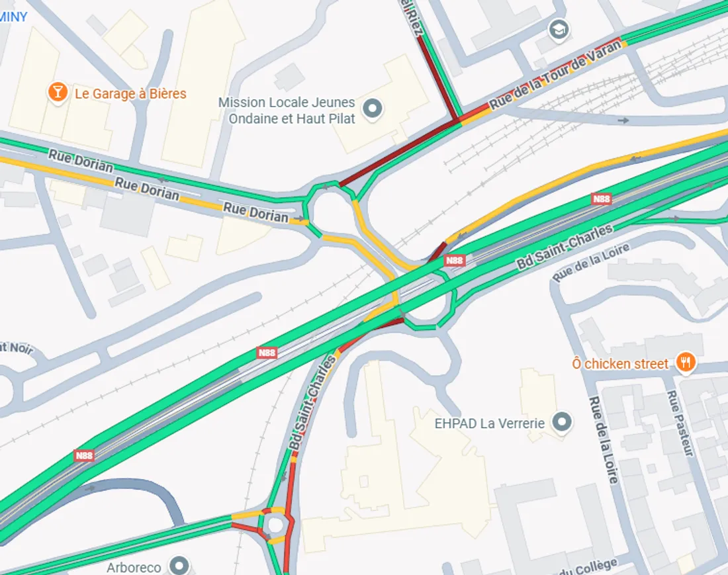This screenshot has width=728, height=575.
Task: Click the Le Garage à Bières bar pin
Action: tap(58, 93)
